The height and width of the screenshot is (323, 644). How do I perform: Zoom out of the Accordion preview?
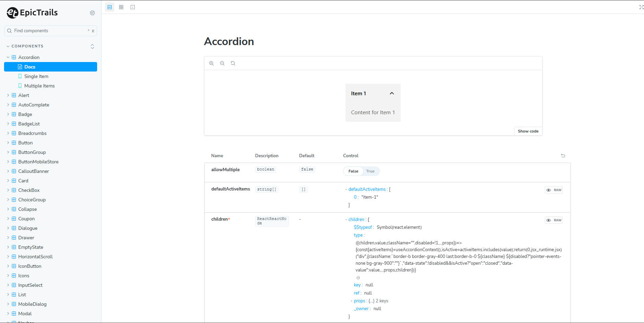click(x=222, y=63)
